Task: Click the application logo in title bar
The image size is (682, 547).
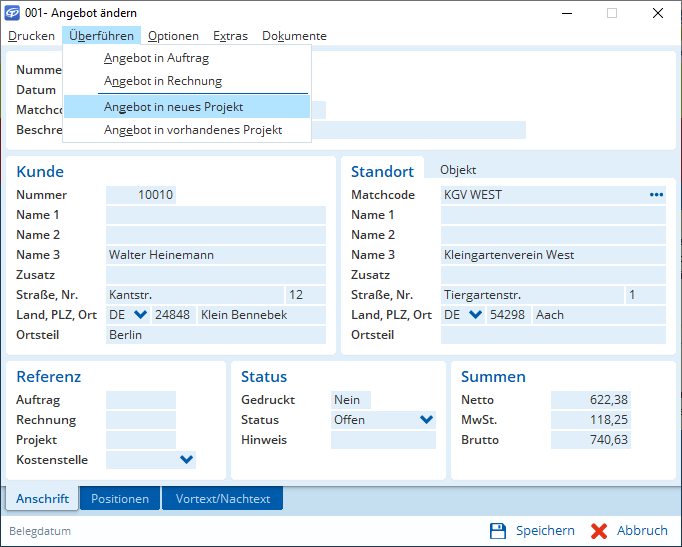Action: pyautogui.click(x=13, y=13)
